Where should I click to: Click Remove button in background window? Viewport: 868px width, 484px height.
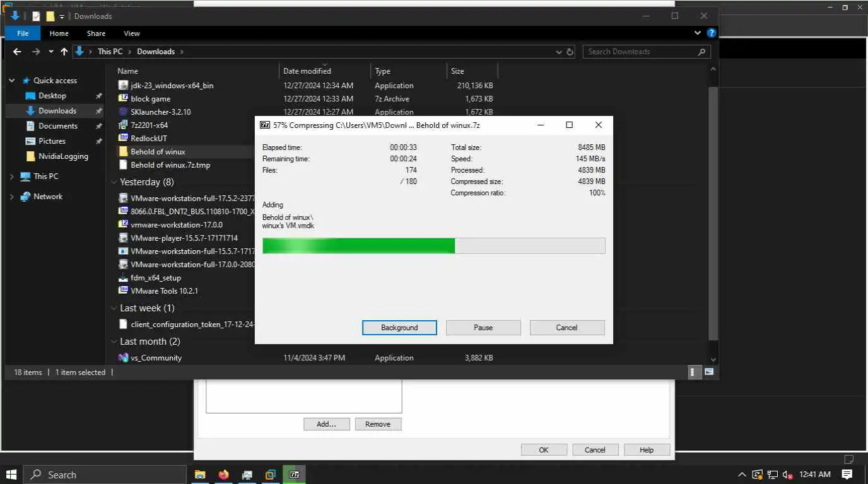pyautogui.click(x=378, y=424)
